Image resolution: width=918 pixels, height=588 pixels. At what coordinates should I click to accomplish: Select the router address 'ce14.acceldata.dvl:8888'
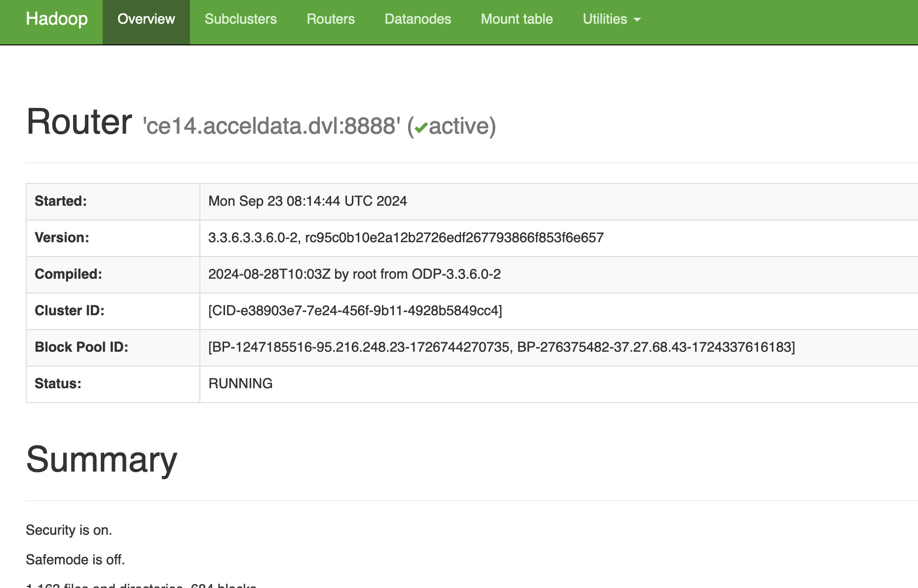[271, 126]
